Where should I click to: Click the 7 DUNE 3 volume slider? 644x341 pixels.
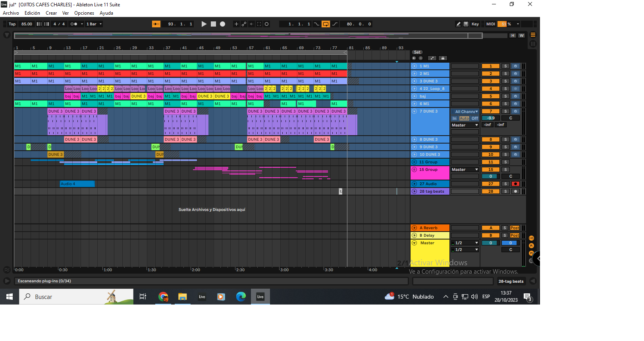[491, 118]
